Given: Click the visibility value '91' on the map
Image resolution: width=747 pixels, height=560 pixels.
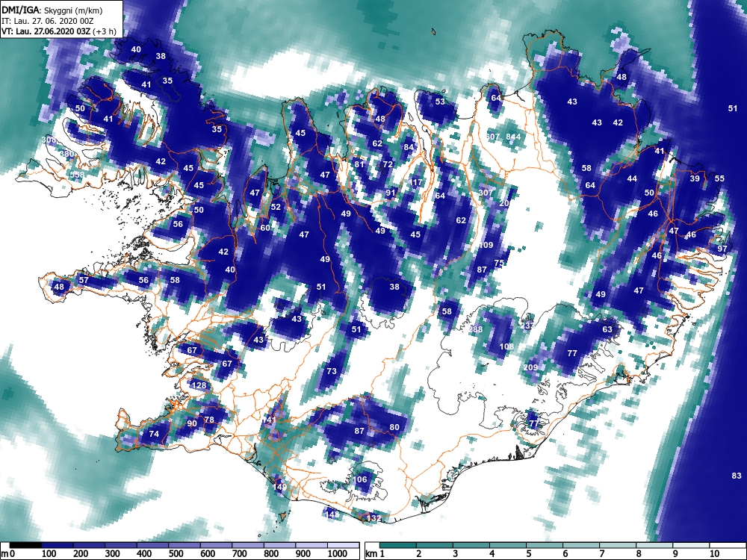Looking at the screenshot, I should (x=391, y=193).
